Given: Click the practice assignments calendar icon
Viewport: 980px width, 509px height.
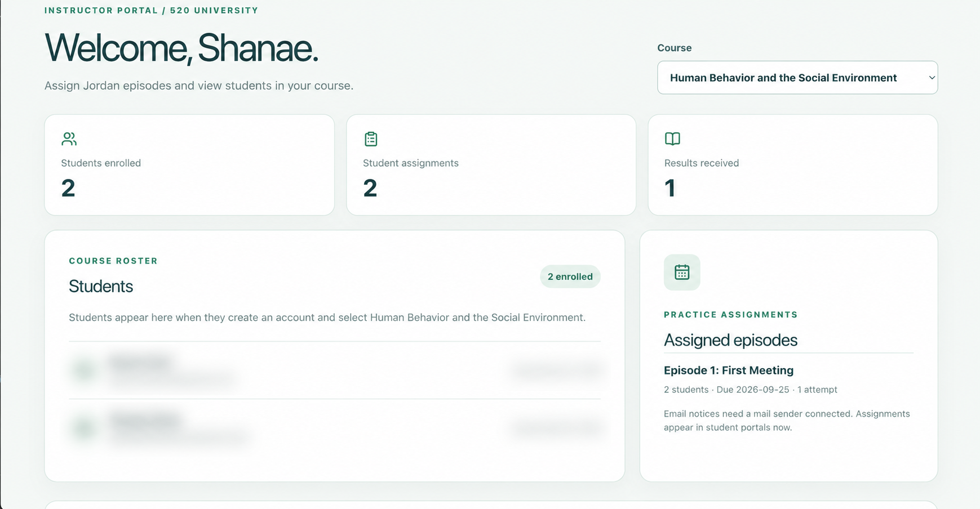Looking at the screenshot, I should (682, 273).
